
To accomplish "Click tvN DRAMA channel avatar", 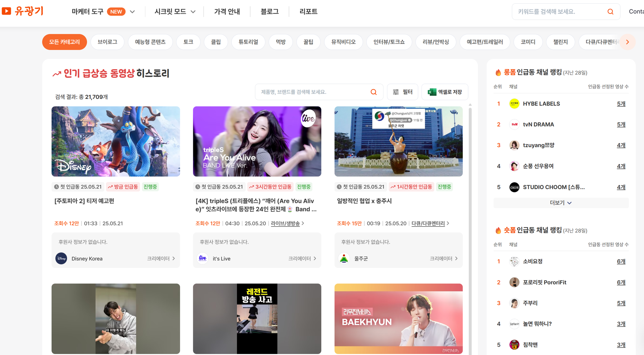I will [514, 124].
